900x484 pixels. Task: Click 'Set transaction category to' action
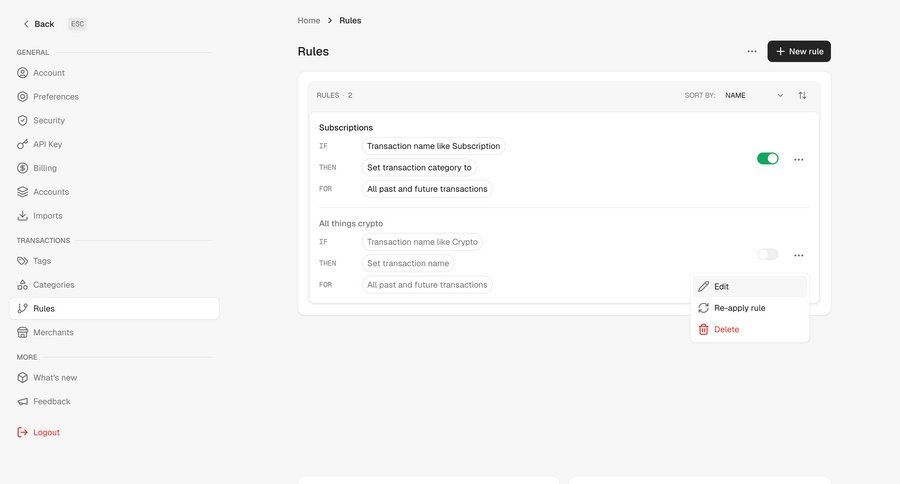[x=419, y=168]
